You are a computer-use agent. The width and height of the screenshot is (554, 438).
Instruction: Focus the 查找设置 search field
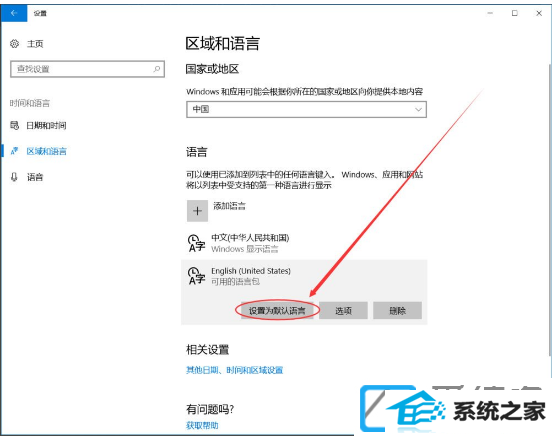(87, 69)
